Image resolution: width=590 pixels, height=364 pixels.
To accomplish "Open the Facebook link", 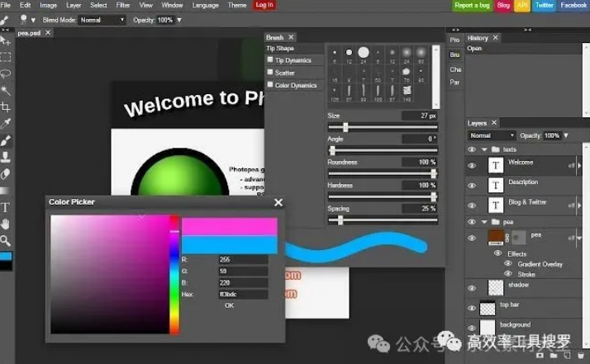I will point(573,5).
